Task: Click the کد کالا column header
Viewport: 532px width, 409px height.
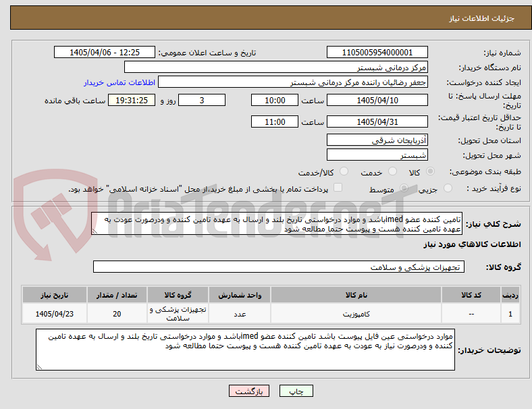Action: [471, 295]
